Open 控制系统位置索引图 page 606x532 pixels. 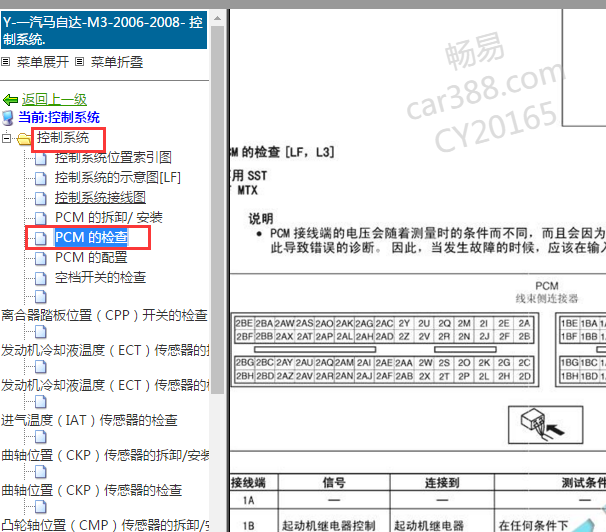[x=113, y=158]
